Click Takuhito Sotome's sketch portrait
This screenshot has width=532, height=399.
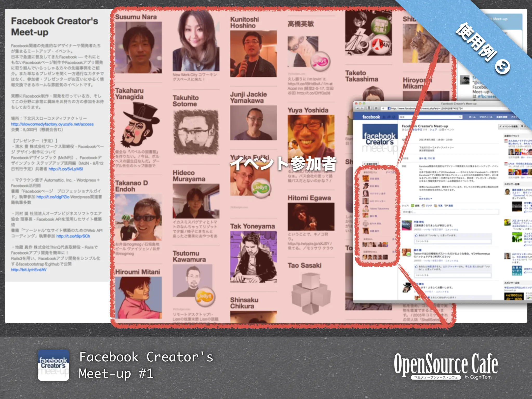click(196, 132)
